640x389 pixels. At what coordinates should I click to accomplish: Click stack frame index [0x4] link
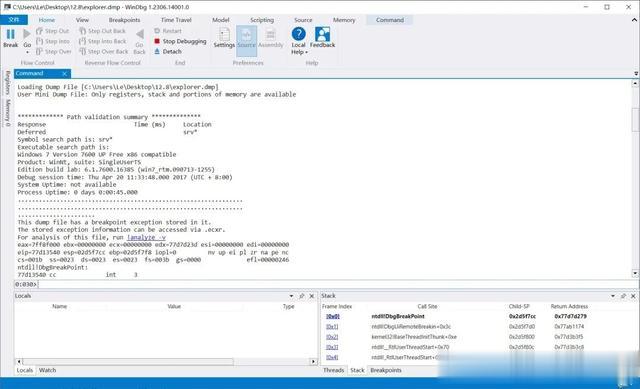(332, 357)
